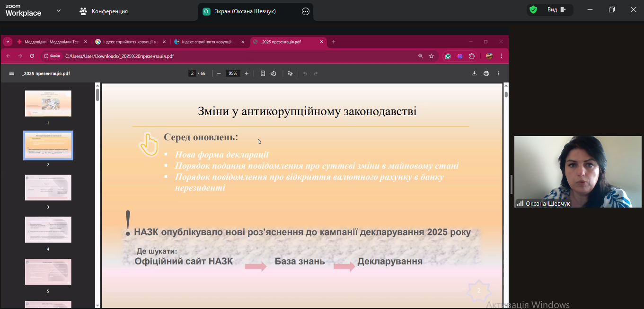Click the zoom in plus button
644x309 pixels.
[247, 73]
